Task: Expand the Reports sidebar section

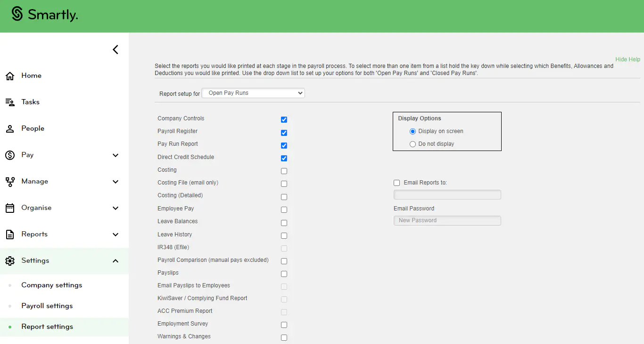Action: tap(116, 234)
